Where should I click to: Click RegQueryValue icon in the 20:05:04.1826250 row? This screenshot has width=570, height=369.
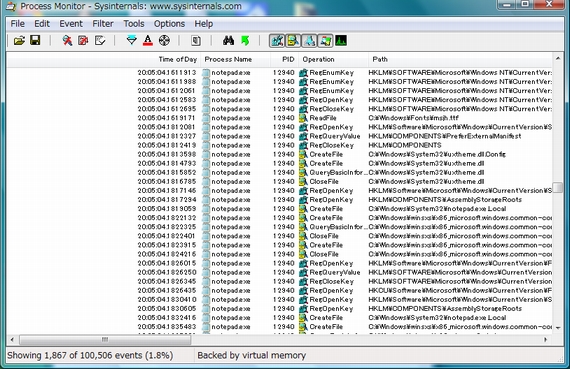click(303, 273)
